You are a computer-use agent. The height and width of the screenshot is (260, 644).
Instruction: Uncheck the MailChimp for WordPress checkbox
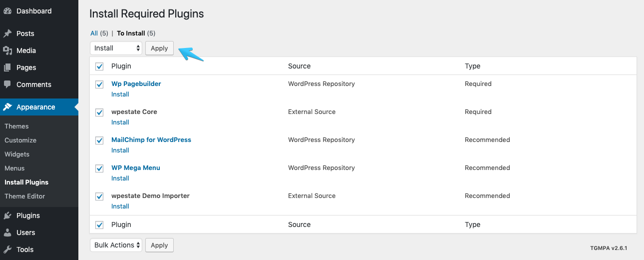99,140
